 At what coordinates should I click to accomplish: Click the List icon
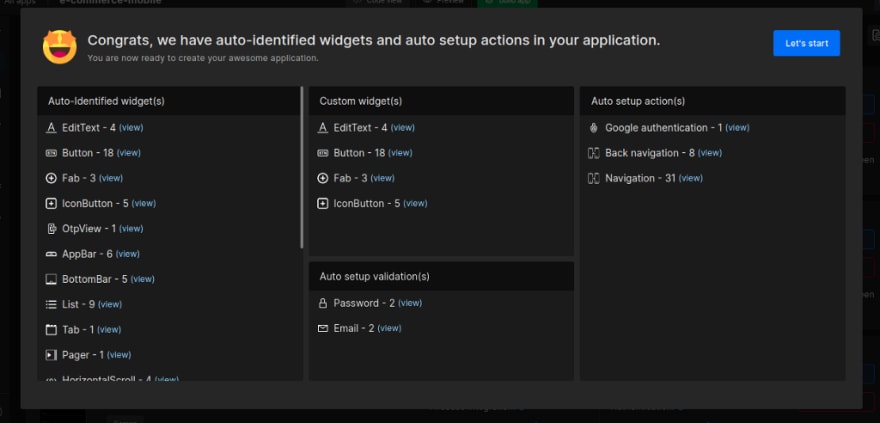(x=51, y=305)
